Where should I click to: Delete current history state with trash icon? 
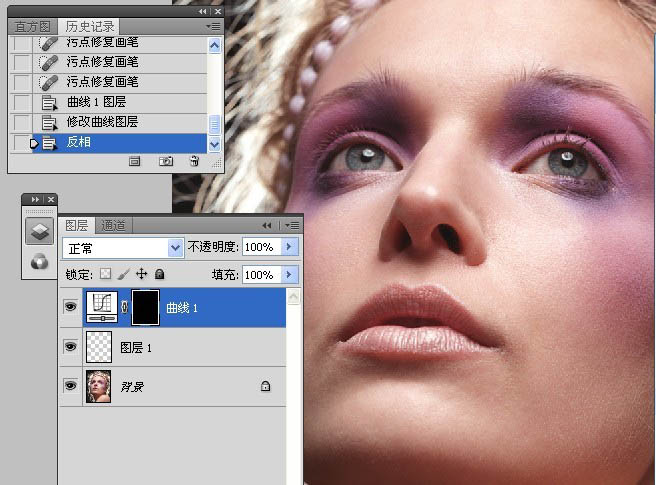coord(195,161)
